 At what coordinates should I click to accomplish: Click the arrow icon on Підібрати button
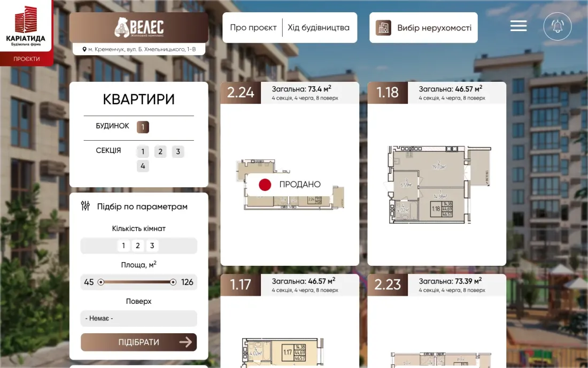pos(185,342)
